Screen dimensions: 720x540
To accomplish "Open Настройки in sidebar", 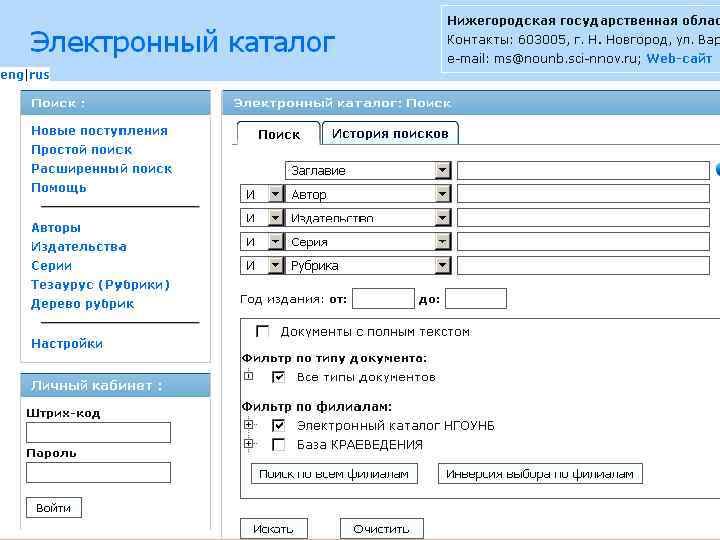I will coord(67,343).
